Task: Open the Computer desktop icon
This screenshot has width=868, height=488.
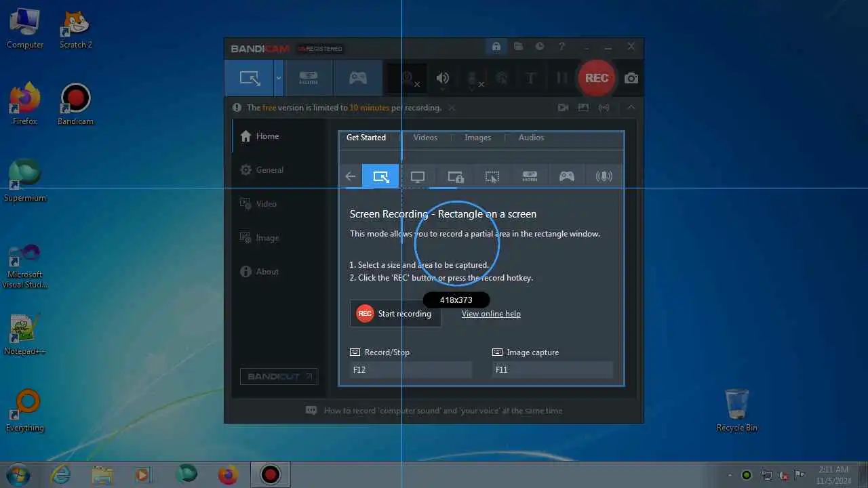Action: tap(25, 29)
